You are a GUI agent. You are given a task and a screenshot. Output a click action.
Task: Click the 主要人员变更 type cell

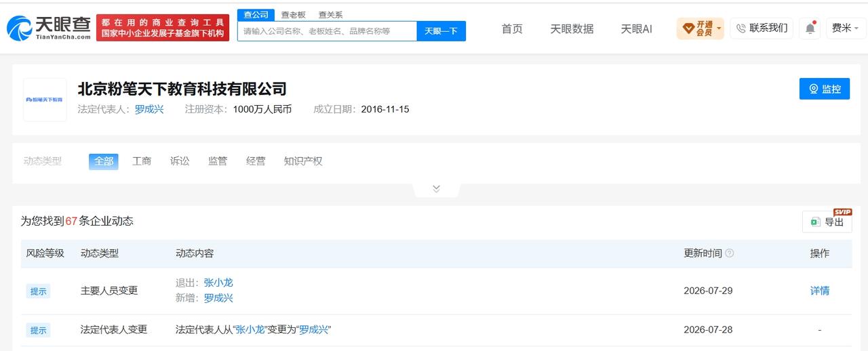[x=109, y=291]
